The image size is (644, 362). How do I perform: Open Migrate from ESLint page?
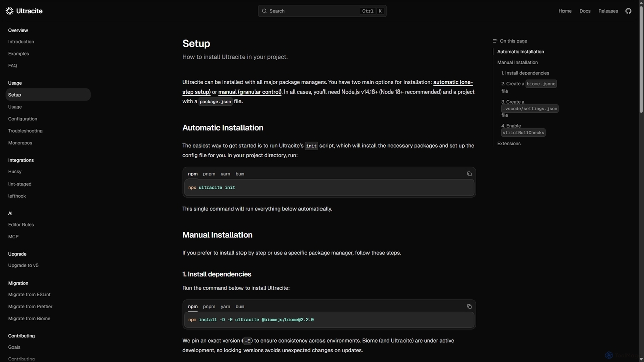[x=29, y=295]
